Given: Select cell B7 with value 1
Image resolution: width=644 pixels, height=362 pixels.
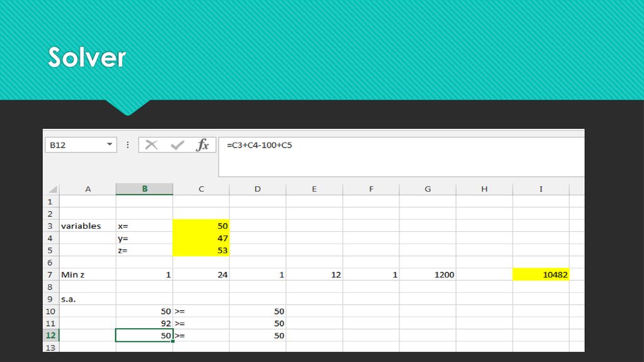Looking at the screenshot, I should [x=144, y=275].
